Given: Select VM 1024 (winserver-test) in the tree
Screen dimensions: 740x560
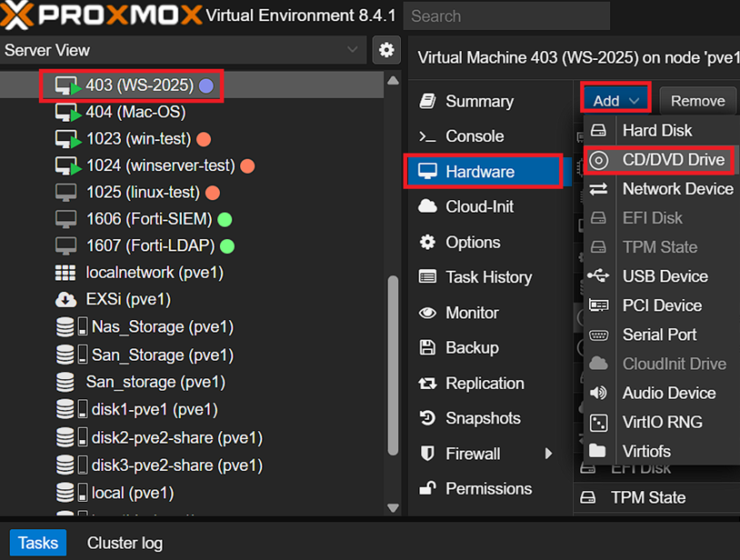Looking at the screenshot, I should click(160, 166).
